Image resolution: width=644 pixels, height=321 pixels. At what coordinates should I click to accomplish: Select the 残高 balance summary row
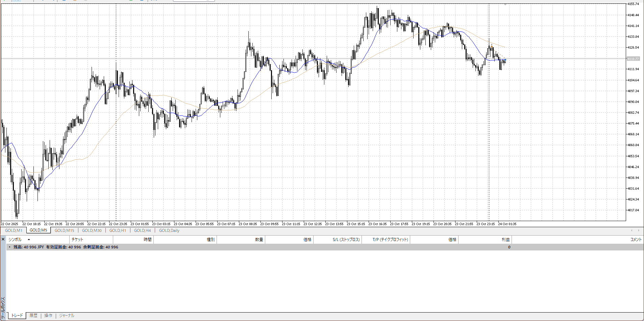pos(66,247)
